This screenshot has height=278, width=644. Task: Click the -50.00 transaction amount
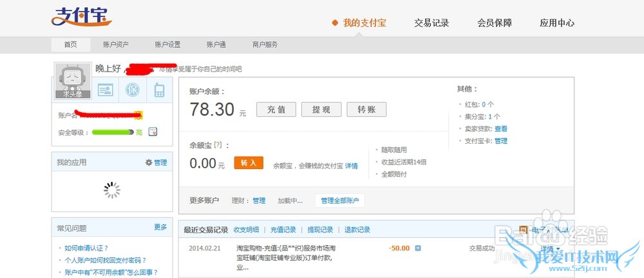tap(399, 248)
